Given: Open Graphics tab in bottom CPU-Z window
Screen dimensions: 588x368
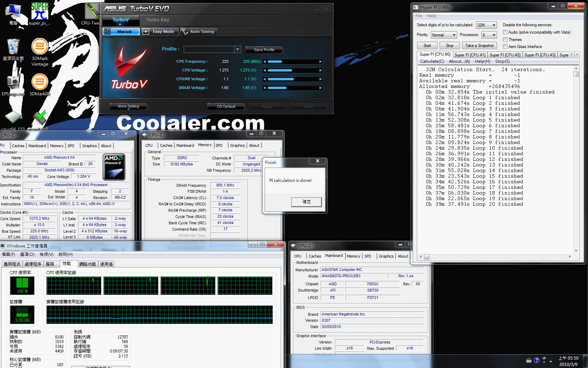Looking at the screenshot, I should [x=386, y=256].
